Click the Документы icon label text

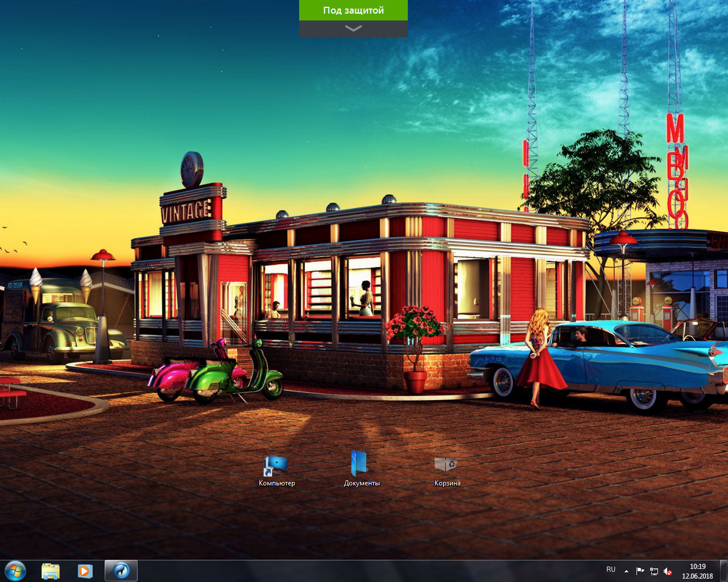point(362,483)
